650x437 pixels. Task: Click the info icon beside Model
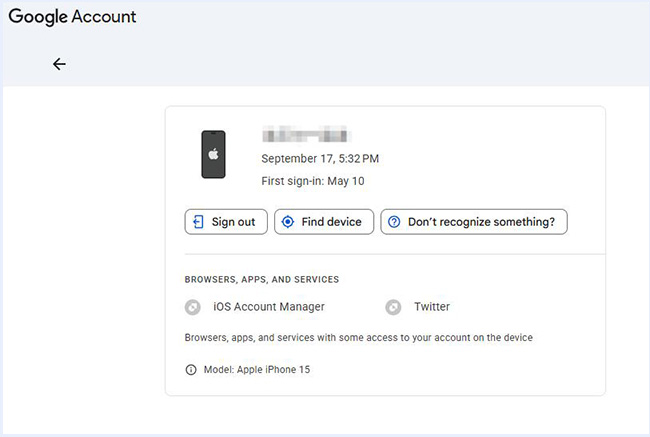(191, 369)
